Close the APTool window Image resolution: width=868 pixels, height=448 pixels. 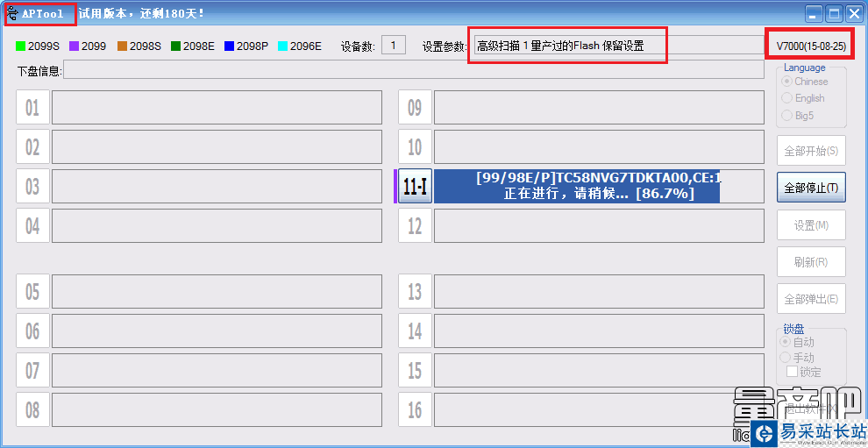pyautogui.click(x=854, y=14)
